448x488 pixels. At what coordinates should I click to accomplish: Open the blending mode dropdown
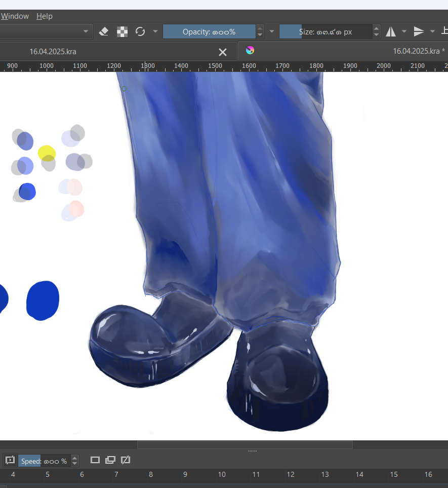[x=46, y=32]
